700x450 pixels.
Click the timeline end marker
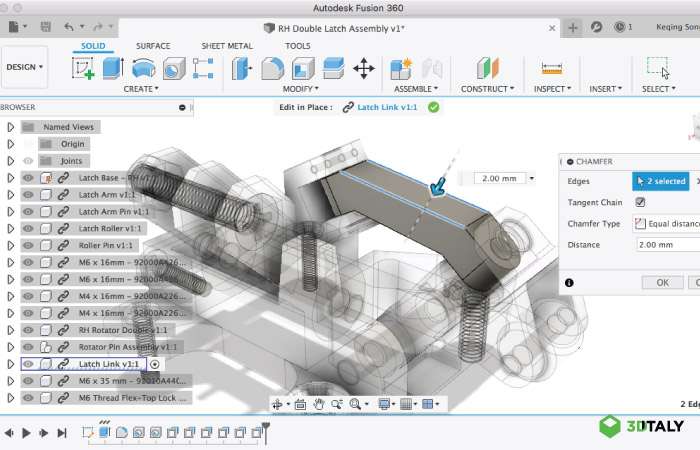tap(266, 432)
